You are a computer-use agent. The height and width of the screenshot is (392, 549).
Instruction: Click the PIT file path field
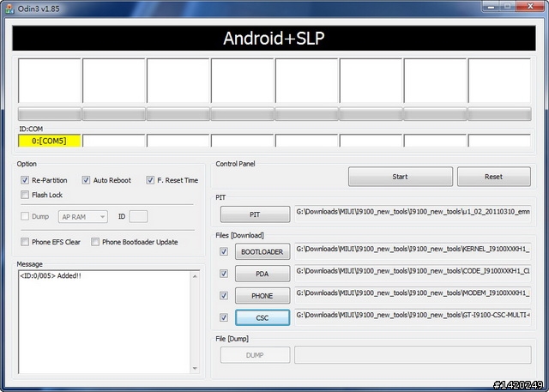coord(413,214)
